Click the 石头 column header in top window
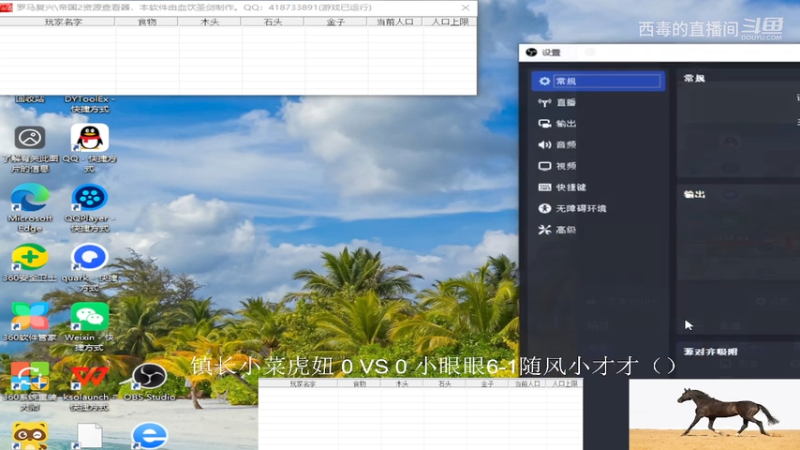800x450 pixels. coord(272,22)
